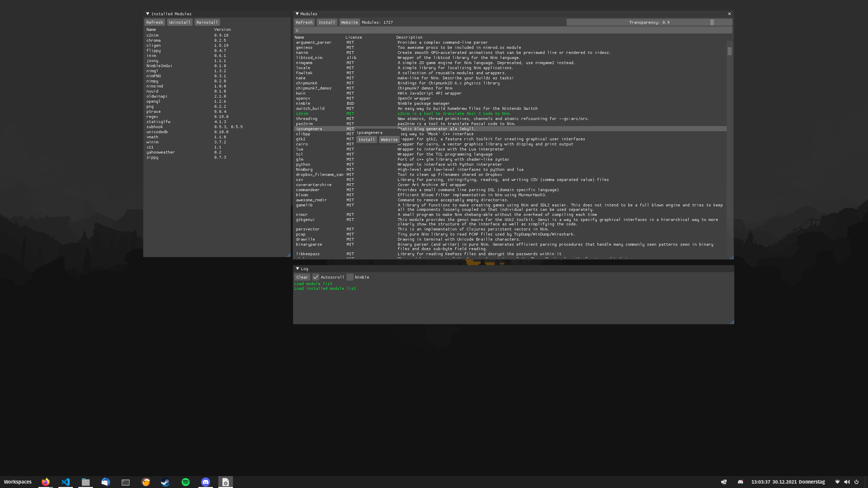868x488 pixels.
Task: Open Visual Studio Code from taskbar
Action: (x=65, y=482)
